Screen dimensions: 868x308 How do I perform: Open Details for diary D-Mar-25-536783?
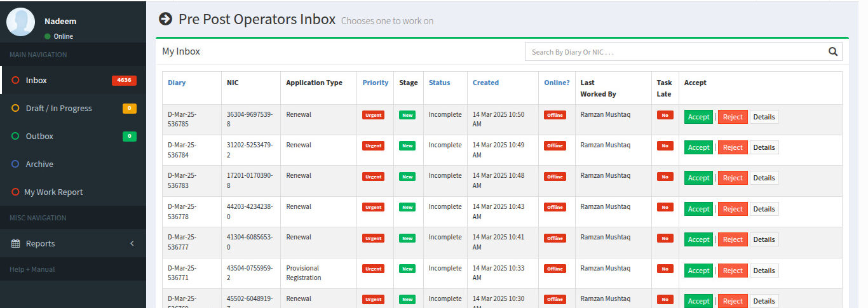click(764, 178)
